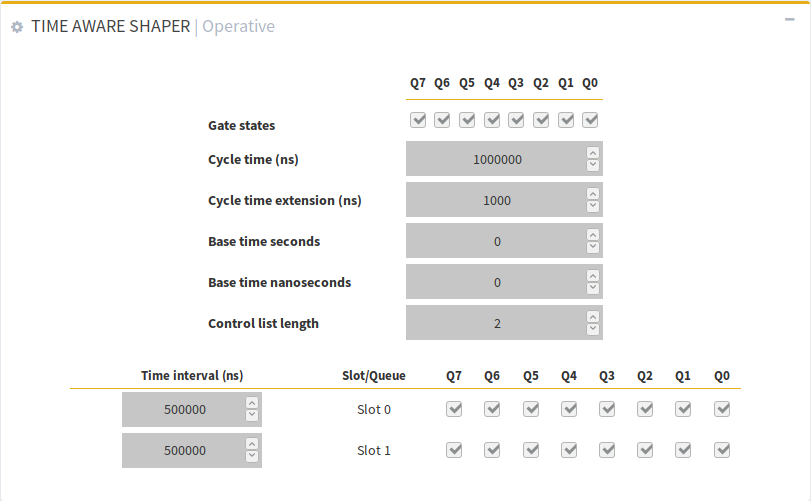This screenshot has width=811, height=501.
Task: Increase Cycle time using up arrow
Action: coord(593,153)
